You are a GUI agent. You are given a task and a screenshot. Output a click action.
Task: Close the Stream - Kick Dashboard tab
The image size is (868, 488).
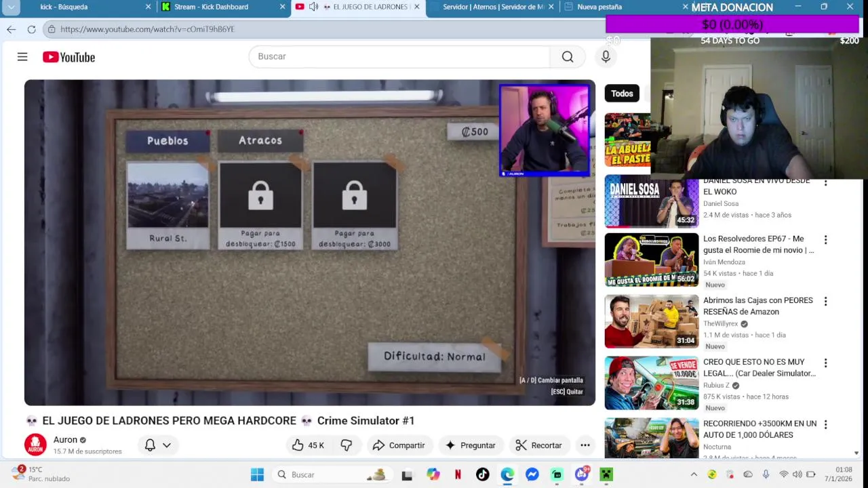282,7
